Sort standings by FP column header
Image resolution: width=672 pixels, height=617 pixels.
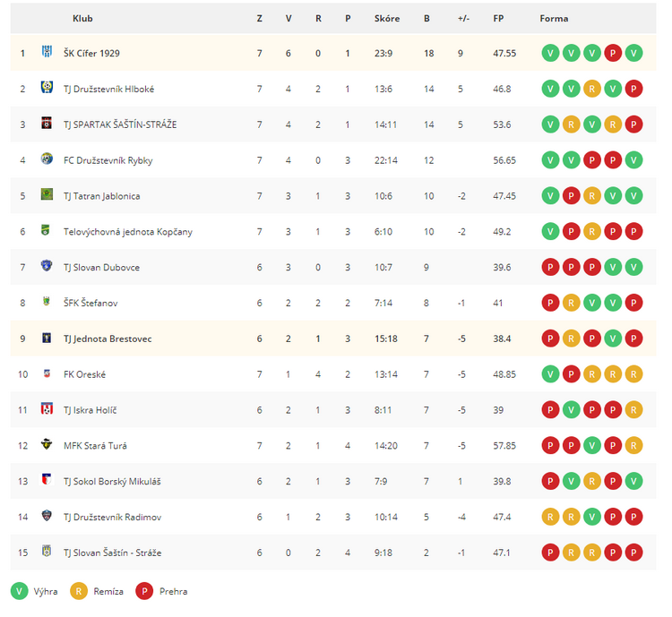pyautogui.click(x=498, y=19)
